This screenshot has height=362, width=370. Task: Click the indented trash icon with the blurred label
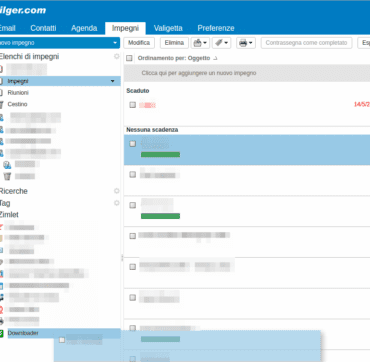pyautogui.click(x=7, y=176)
